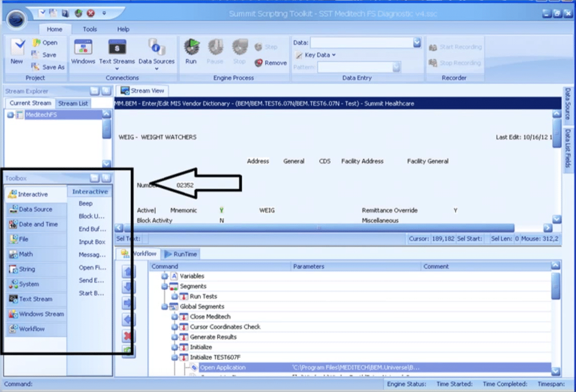576x392 pixels.
Task: Stop Recording in the Recorder group
Action: tap(455, 63)
